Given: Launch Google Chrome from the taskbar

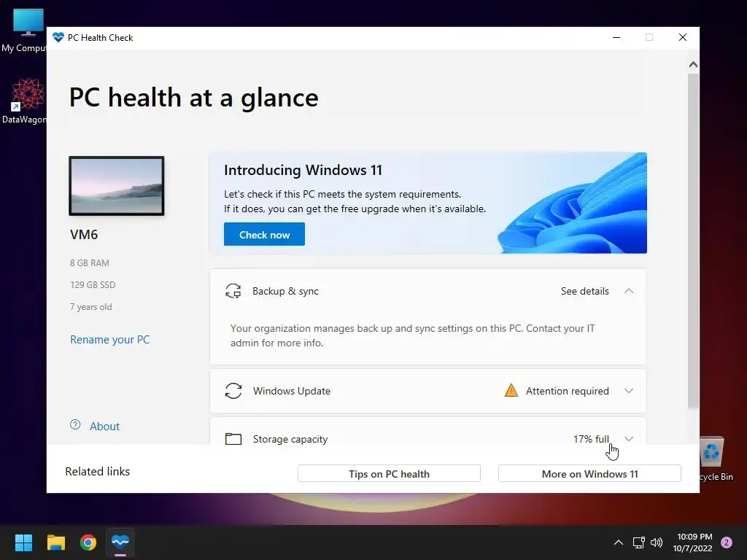Looking at the screenshot, I should click(x=88, y=542).
